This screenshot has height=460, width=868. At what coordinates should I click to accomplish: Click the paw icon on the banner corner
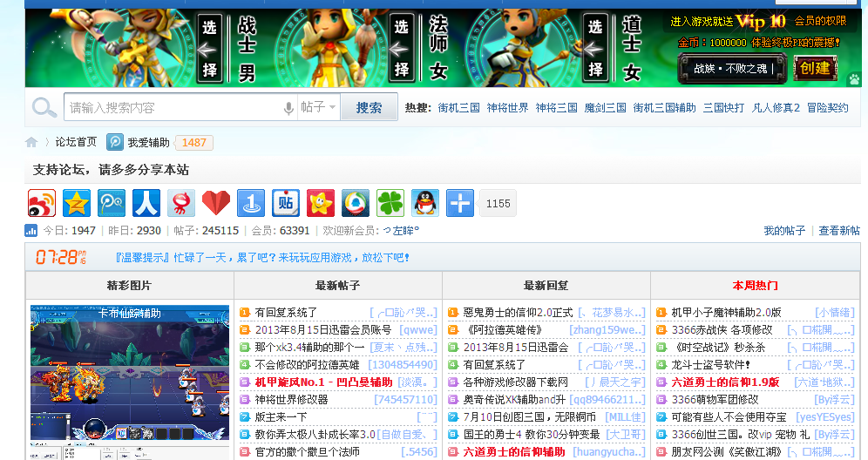pyautogui.click(x=854, y=79)
